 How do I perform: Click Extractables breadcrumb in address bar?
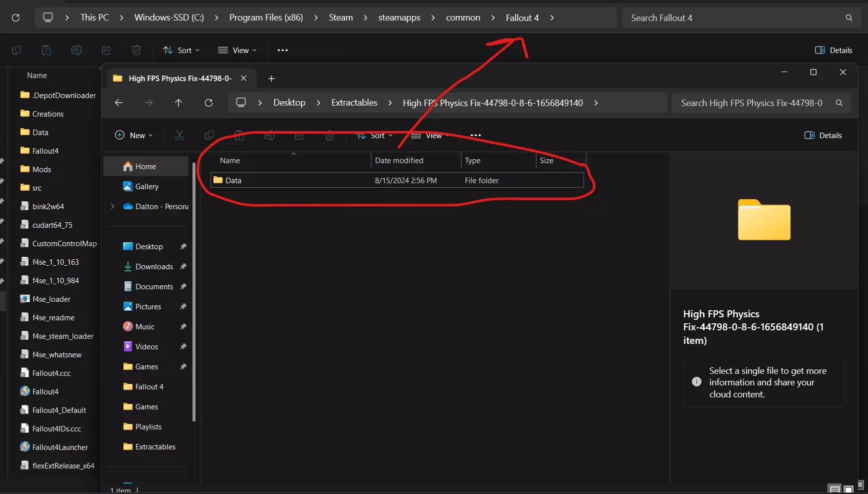click(354, 103)
